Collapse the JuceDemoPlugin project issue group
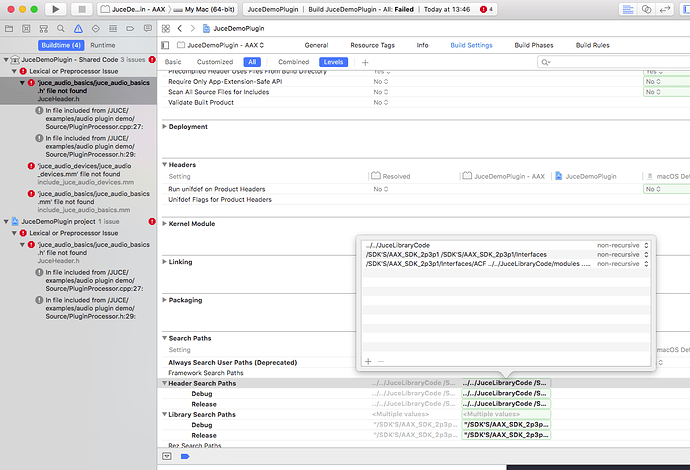The height and width of the screenshot is (470, 690). 6,221
